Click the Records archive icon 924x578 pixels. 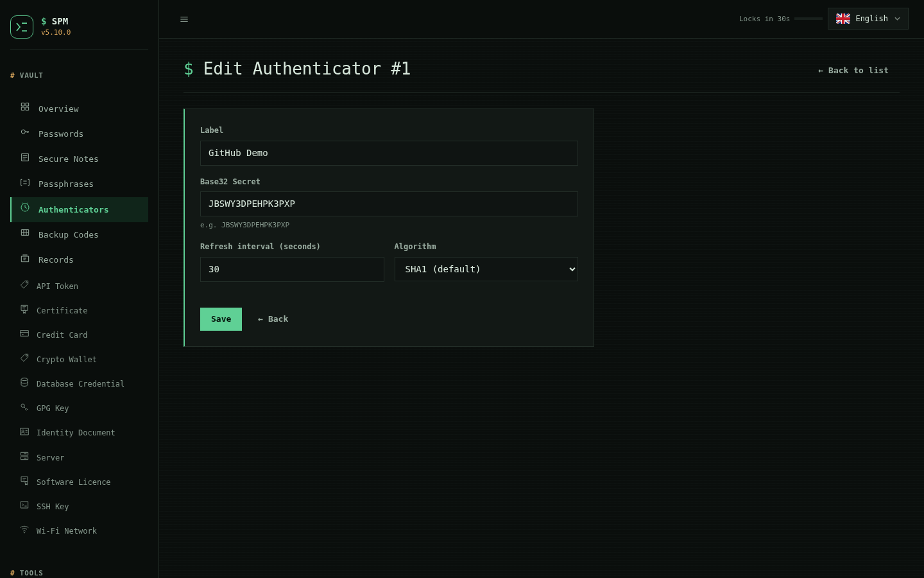point(25,258)
